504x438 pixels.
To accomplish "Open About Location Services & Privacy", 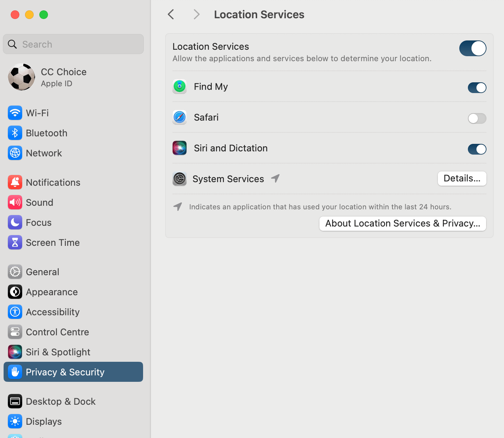I will 402,224.
